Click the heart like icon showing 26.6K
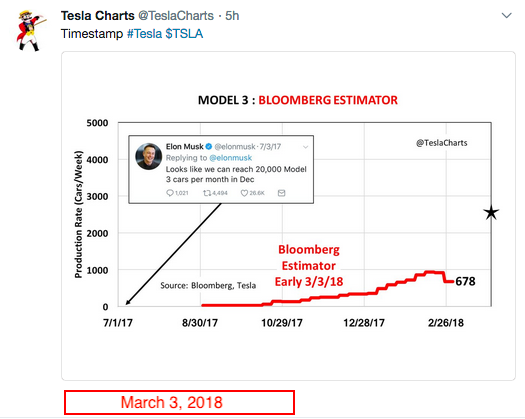The image size is (525, 419). coord(244,193)
